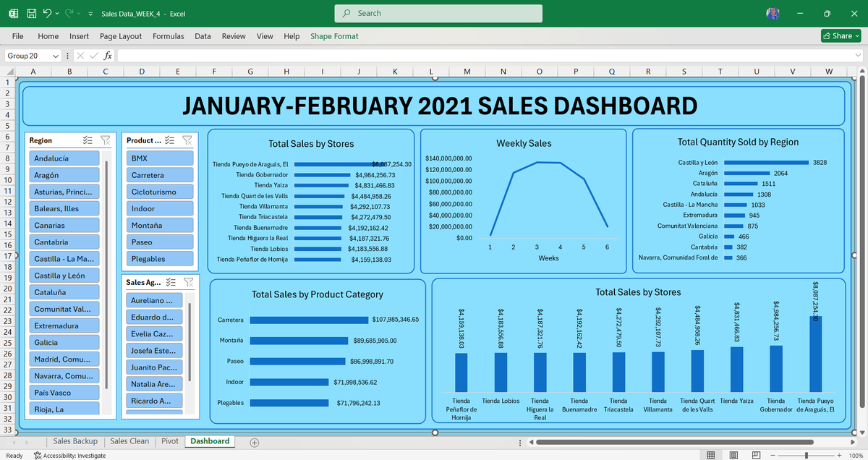Clear filter icon in Sales Agent slicer
This screenshot has width=868, height=460.
tap(188, 282)
